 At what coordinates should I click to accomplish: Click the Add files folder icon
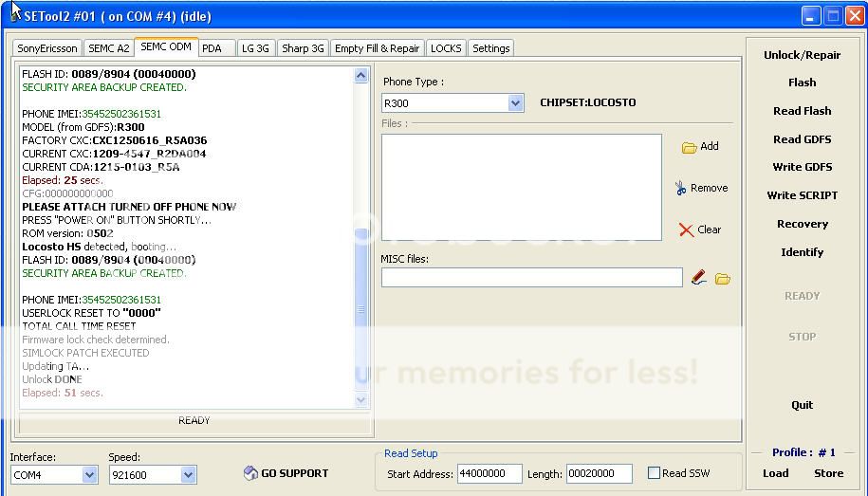tap(689, 147)
